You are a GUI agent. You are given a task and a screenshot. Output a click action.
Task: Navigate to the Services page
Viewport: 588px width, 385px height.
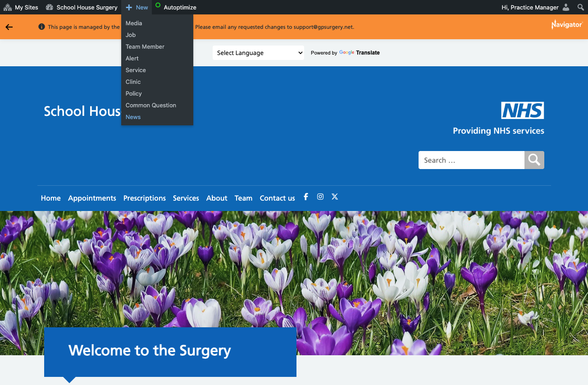(x=186, y=198)
